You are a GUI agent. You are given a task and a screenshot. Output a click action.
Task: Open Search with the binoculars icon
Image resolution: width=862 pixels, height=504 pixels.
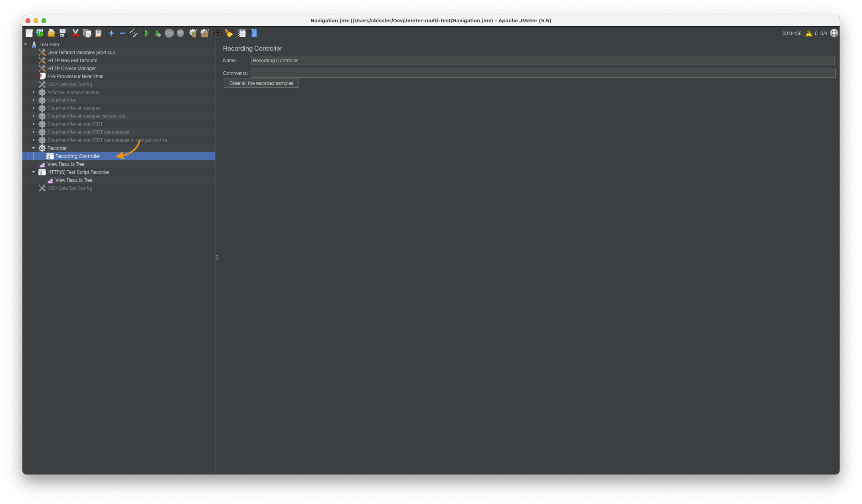[x=217, y=33]
